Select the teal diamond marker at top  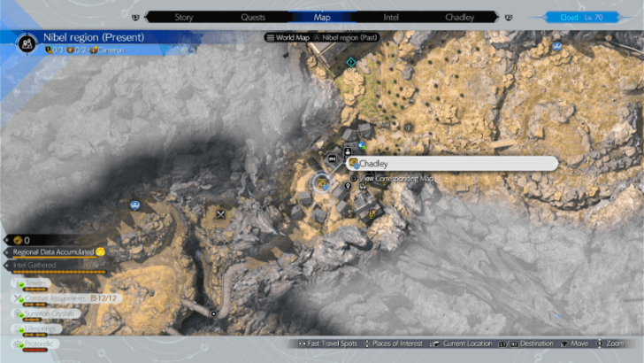[351, 62]
